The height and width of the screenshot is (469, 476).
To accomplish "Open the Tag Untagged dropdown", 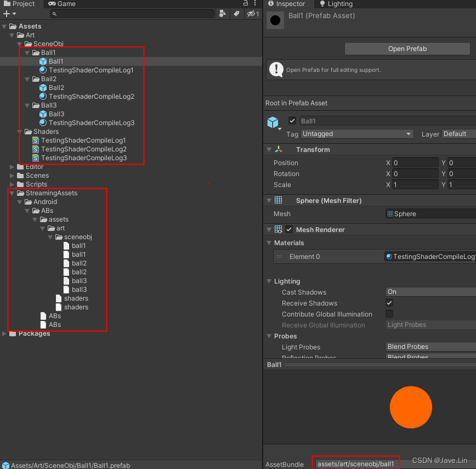I will coord(356,134).
